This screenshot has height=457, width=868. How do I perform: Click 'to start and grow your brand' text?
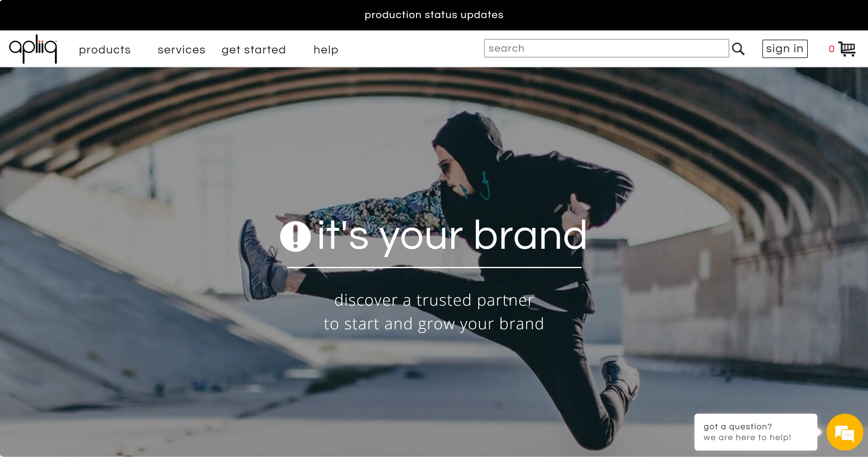(x=434, y=324)
